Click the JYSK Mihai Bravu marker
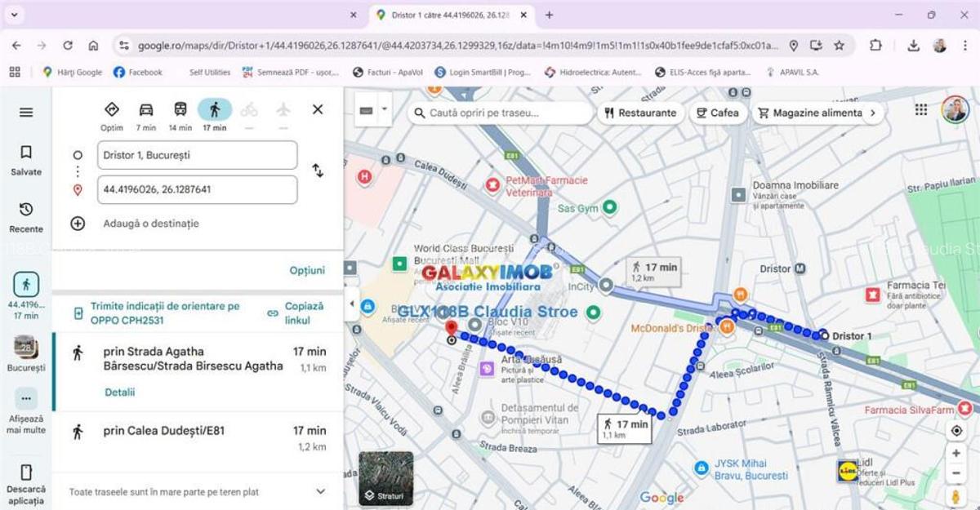Viewport: 980px width, 510px height. (x=702, y=468)
